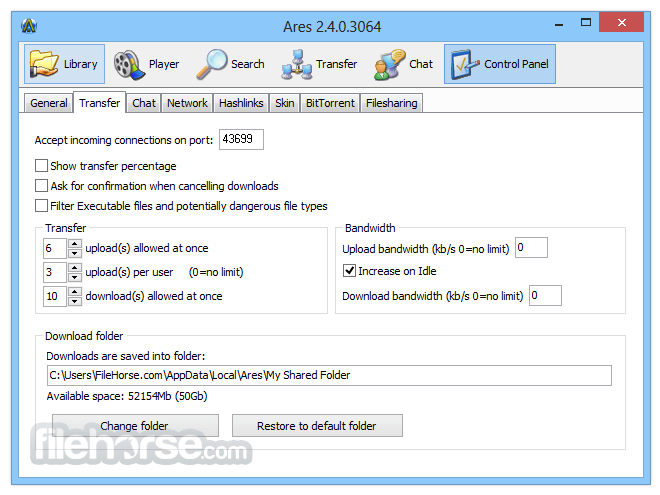
Task: Click the uploads allowed at once field
Action: click(x=55, y=248)
